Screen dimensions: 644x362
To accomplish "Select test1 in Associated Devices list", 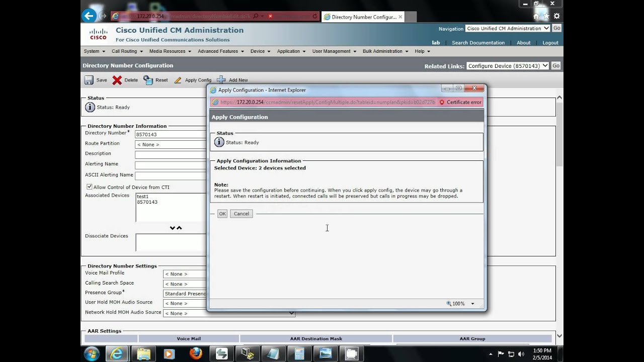I will (143, 197).
